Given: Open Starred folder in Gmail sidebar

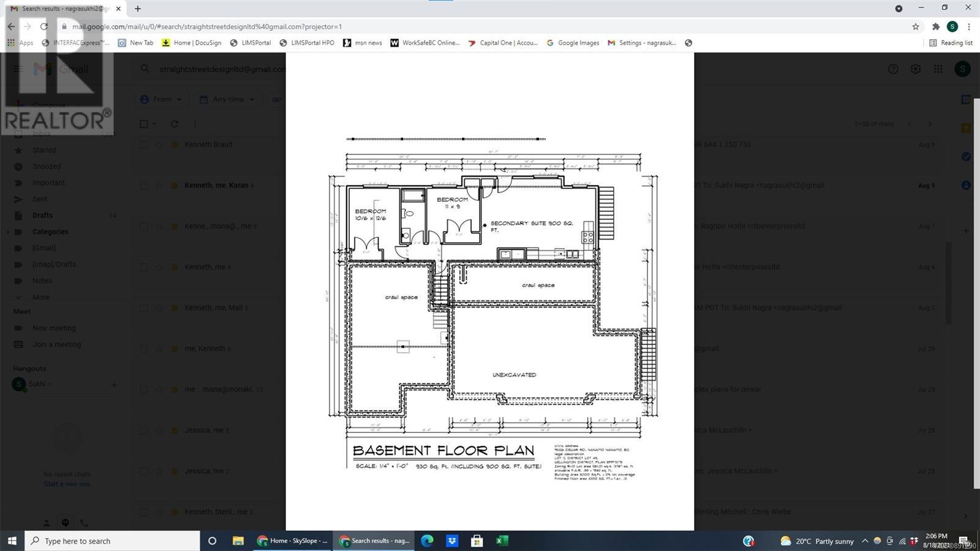Looking at the screenshot, I should (x=44, y=150).
